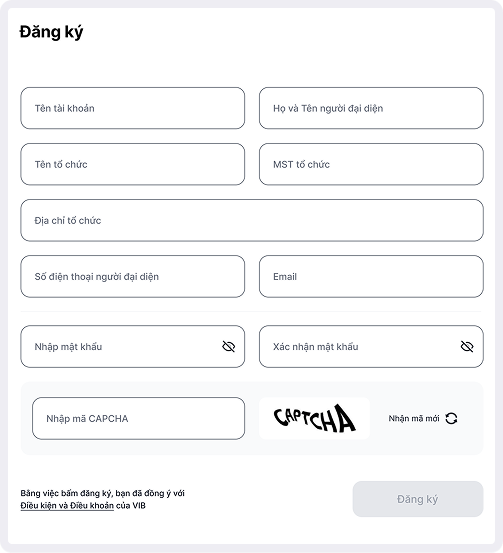Click the grey Đăng ký submit button
This screenshot has width=503, height=553.
418,499
